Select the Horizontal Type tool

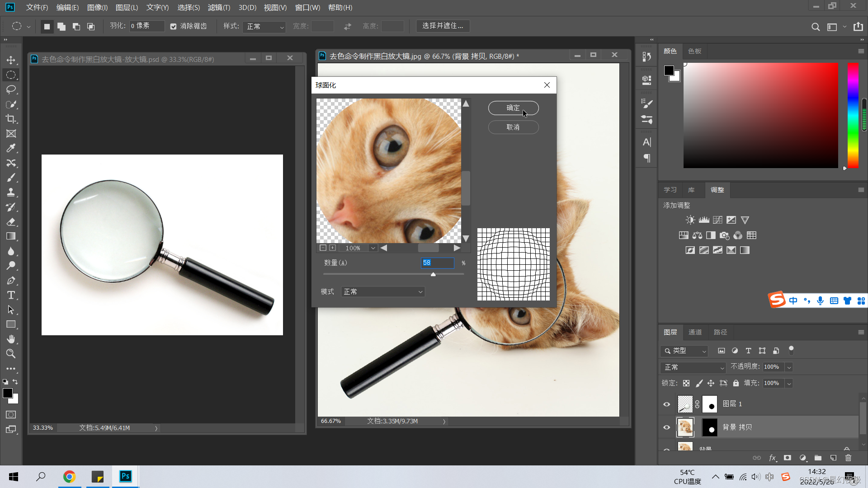click(11, 295)
